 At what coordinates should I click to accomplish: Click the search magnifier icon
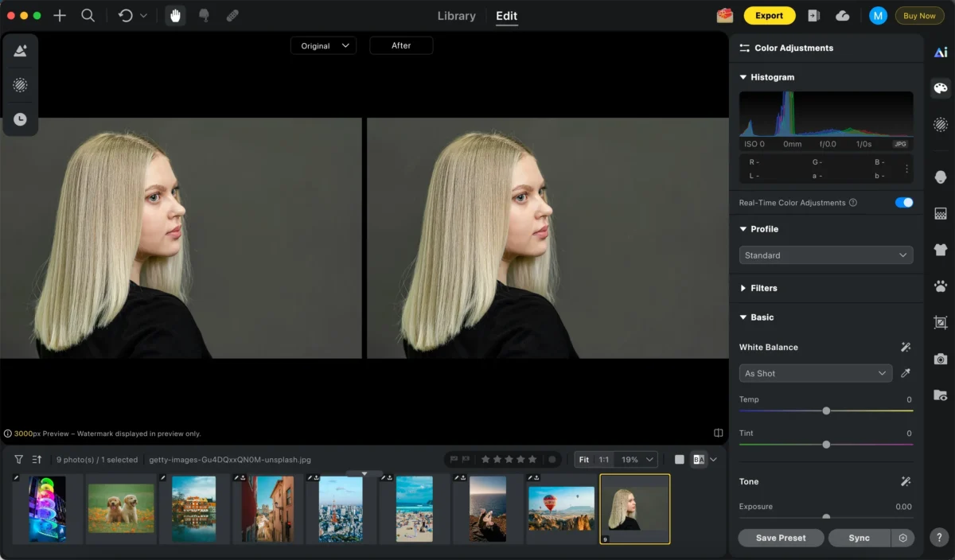(x=88, y=16)
